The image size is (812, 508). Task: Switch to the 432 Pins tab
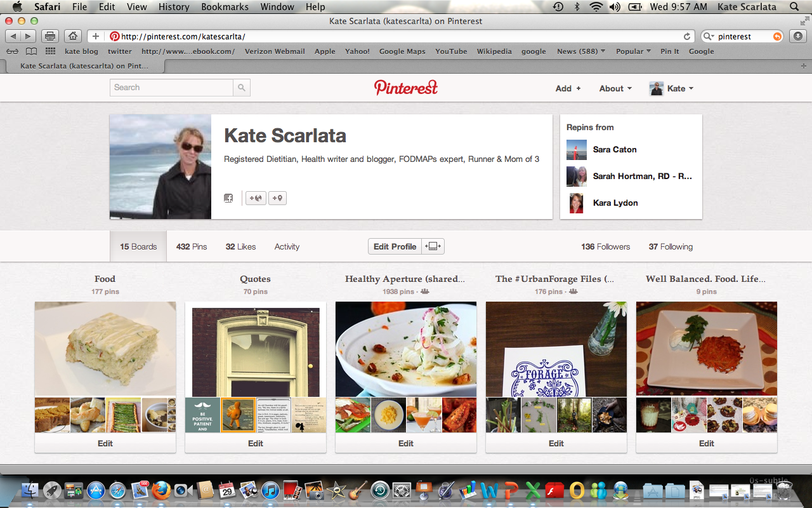192,246
